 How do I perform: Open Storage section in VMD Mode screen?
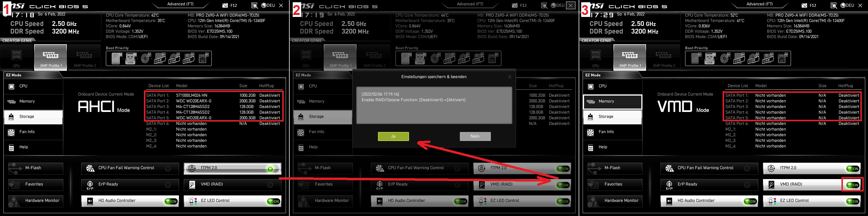point(612,117)
